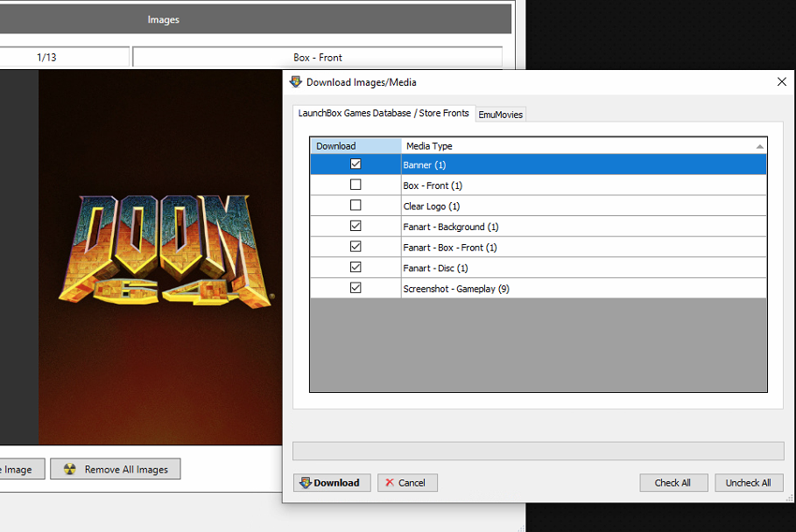This screenshot has width=796, height=532.
Task: Click Remove All Images button
Action: click(x=116, y=469)
